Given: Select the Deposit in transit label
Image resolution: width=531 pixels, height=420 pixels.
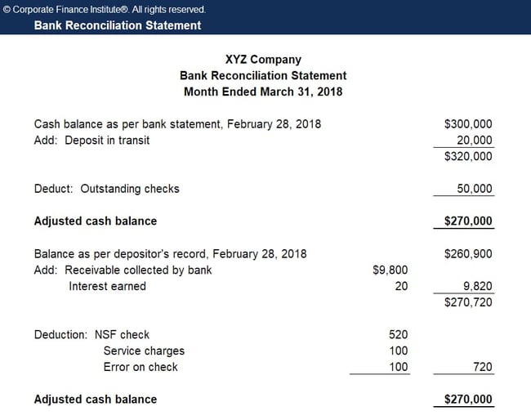Looking at the screenshot, I should point(107,141).
